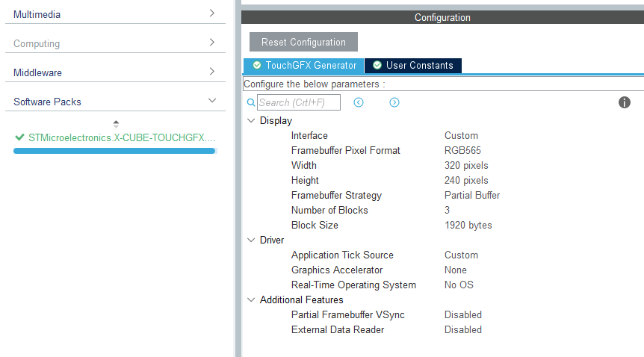Image resolution: width=644 pixels, height=357 pixels.
Task: Collapse the Additional Features group
Action: 250,299
